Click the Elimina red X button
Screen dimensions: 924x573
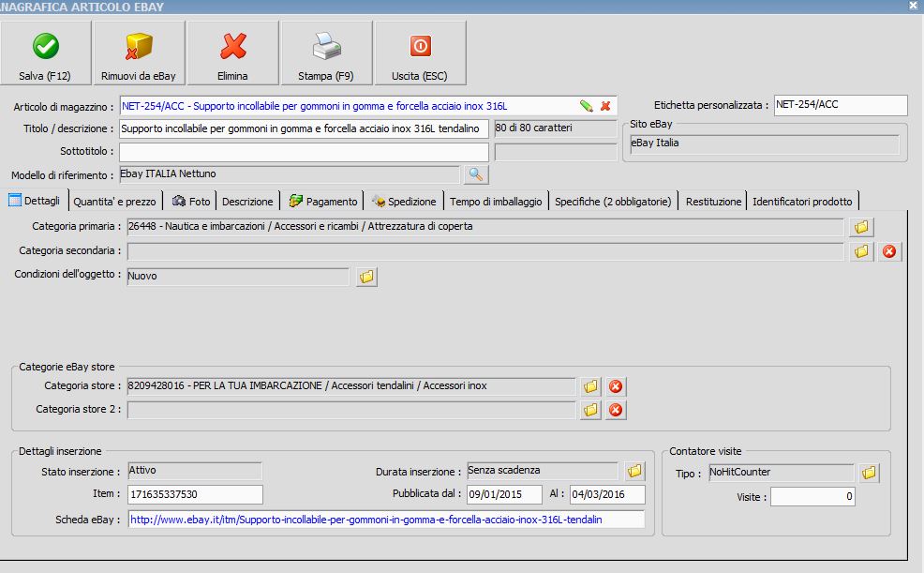[x=232, y=53]
